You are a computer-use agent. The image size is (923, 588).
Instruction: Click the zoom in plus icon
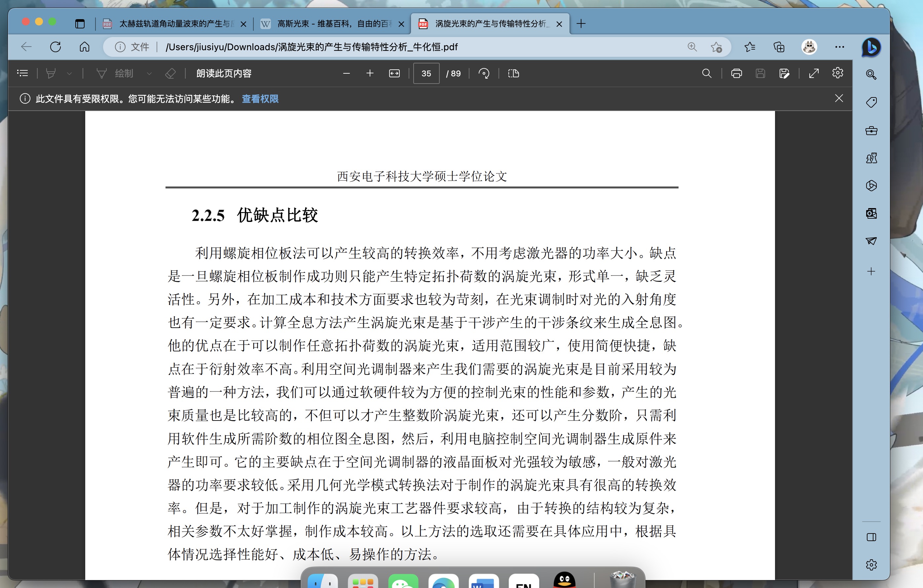370,73
